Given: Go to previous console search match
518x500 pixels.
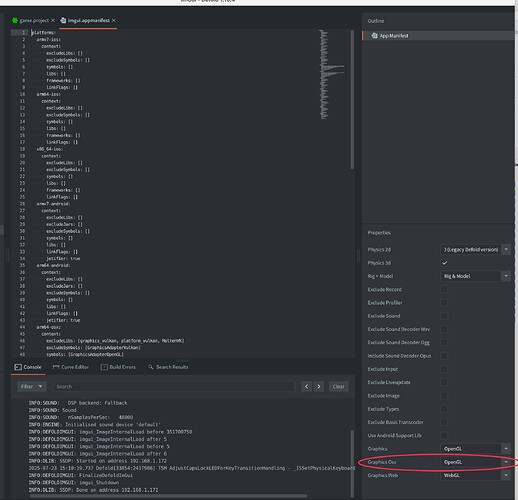Looking at the screenshot, I should click(307, 386).
